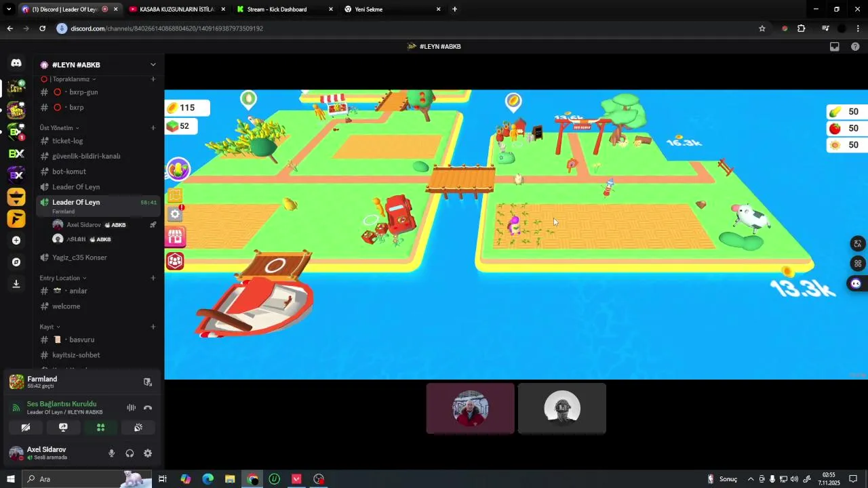This screenshot has width=868, height=488.
Task: Open the Add a Server plus icon
Action: point(16,241)
